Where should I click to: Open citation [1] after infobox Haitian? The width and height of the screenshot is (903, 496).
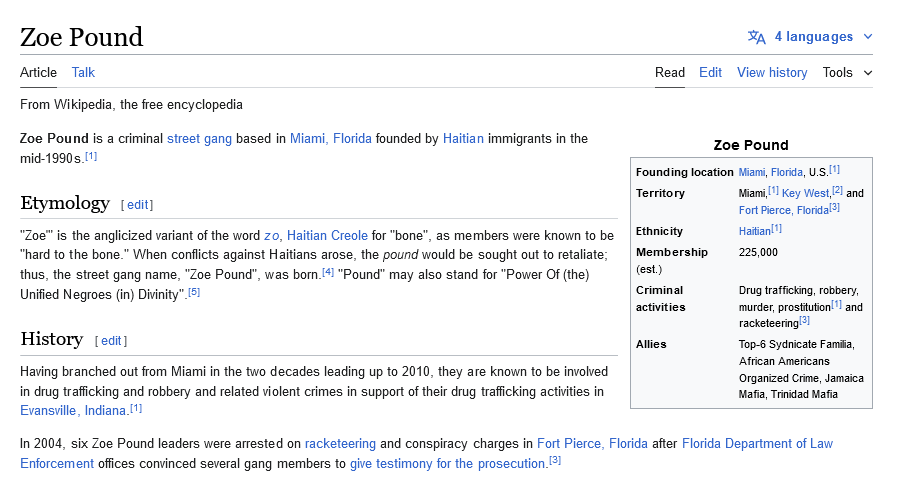point(776,228)
